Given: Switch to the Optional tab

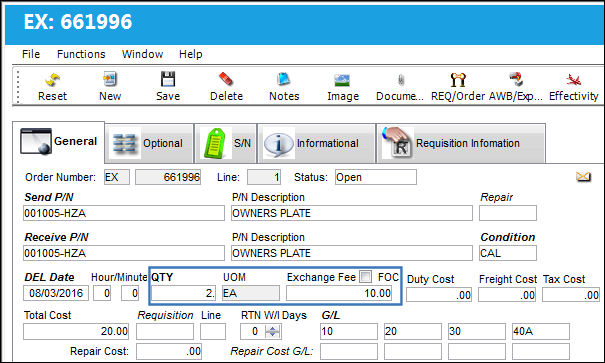Looking at the screenshot, I should click(x=149, y=144).
